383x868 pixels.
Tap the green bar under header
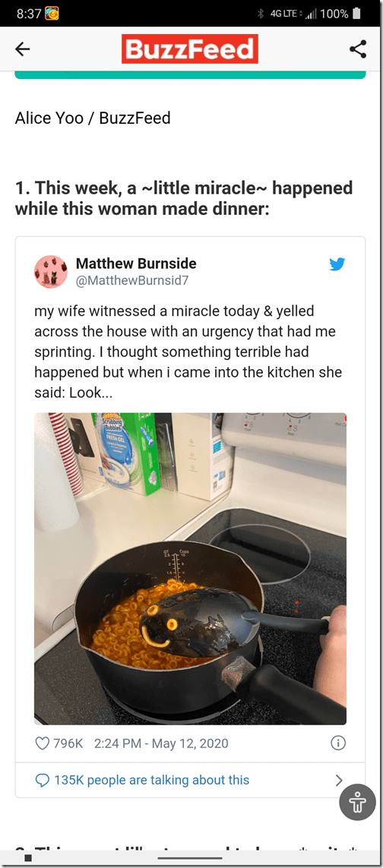click(190, 74)
